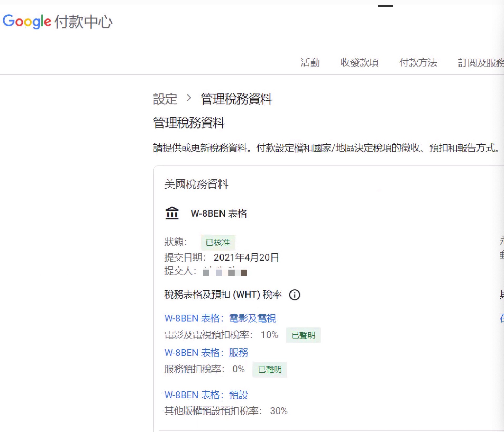Click the 管理稅務資料 breadcrumb text

pyautogui.click(x=236, y=99)
